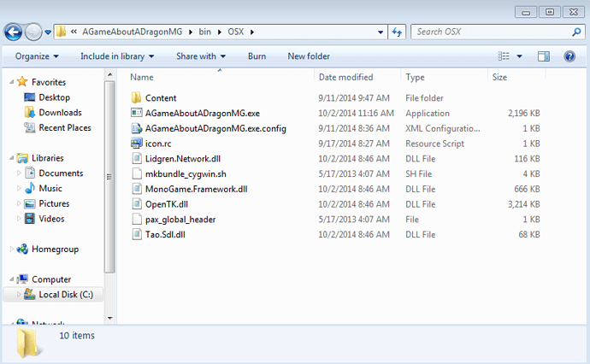590x364 pixels.
Task: Go back with the Back arrow button
Action: coord(13,32)
